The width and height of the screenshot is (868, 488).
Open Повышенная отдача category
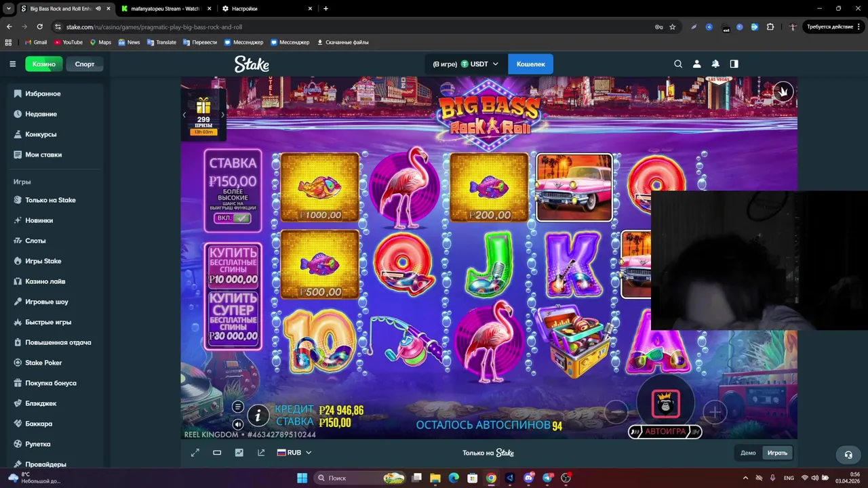click(58, 342)
